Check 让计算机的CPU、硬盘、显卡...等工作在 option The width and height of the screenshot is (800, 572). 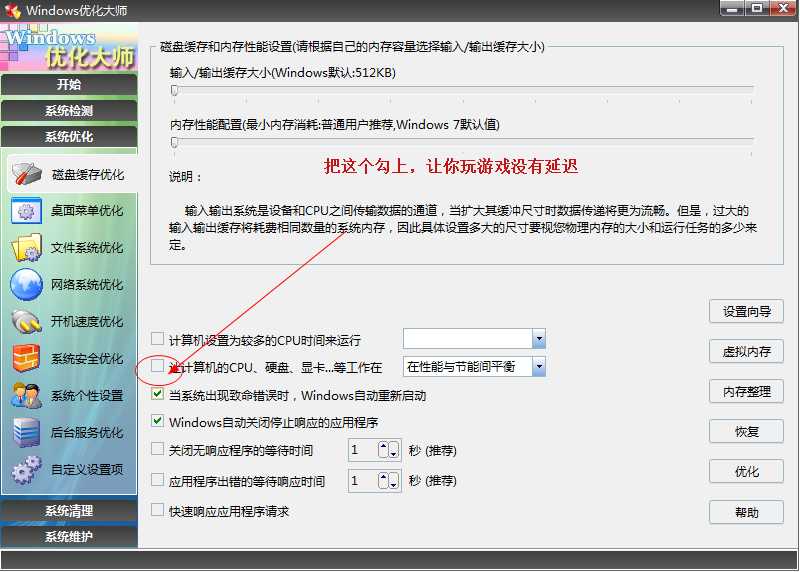coord(157,366)
